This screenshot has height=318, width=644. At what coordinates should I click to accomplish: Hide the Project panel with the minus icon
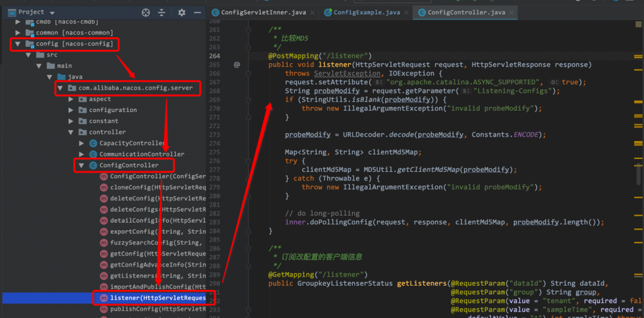click(x=198, y=12)
